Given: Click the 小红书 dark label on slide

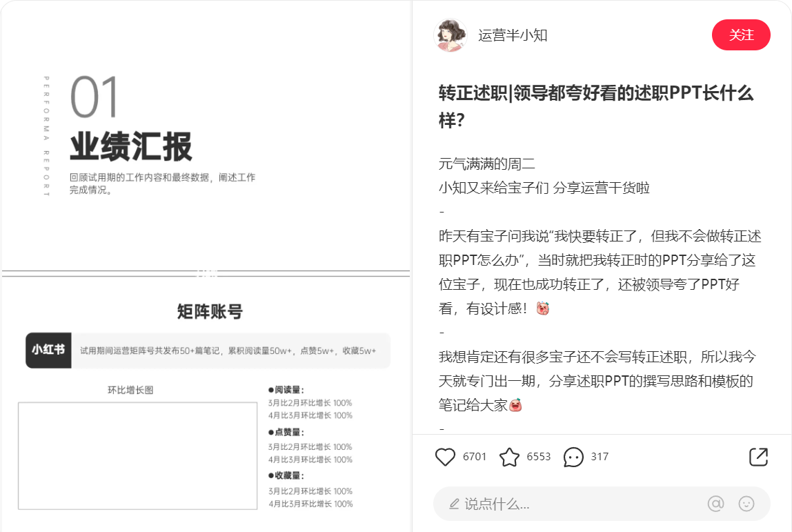Looking at the screenshot, I should [48, 350].
